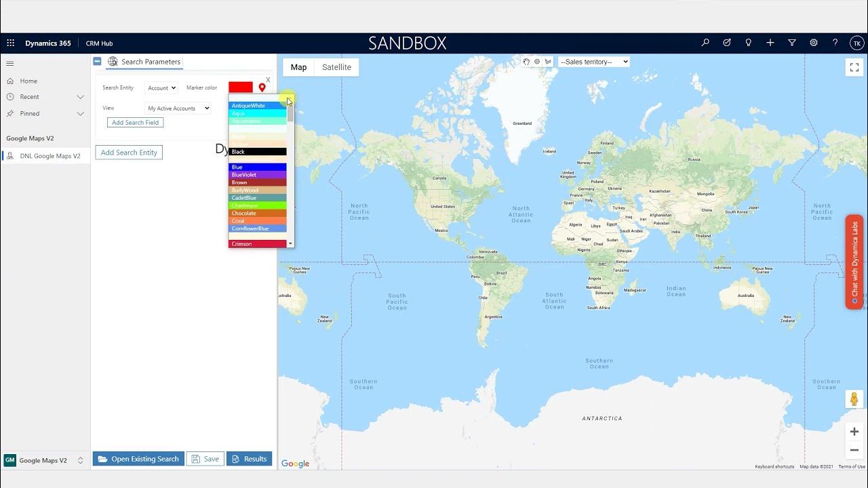This screenshot has width=868, height=488.
Task: Choose Black from color list
Action: click(x=258, y=152)
